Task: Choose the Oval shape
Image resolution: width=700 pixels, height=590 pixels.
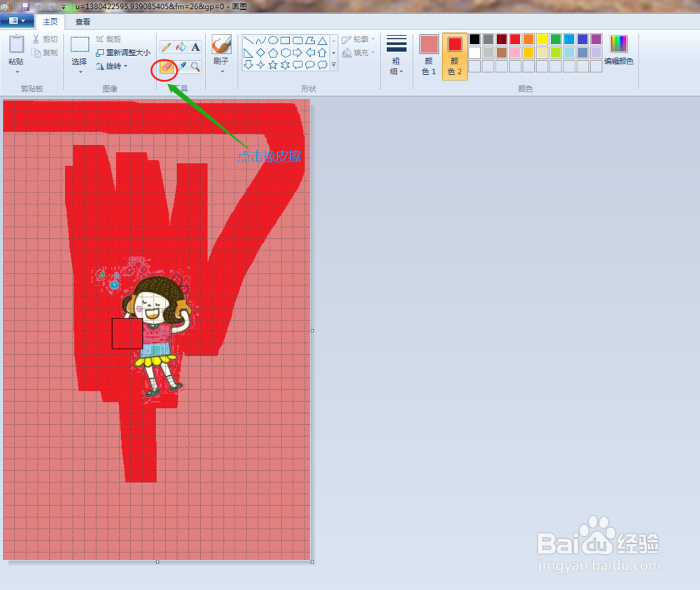Action: tap(273, 41)
